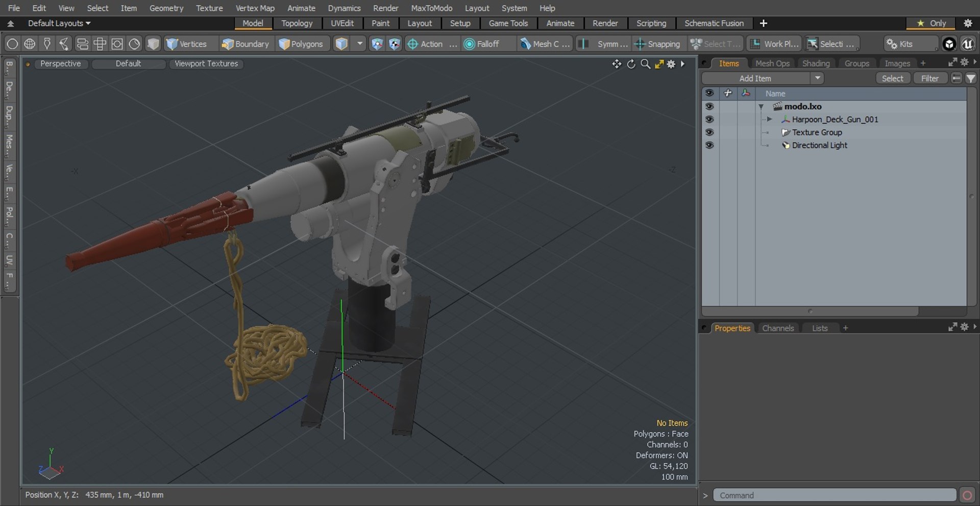Click the globe wireframe icon in toolbar
The image size is (980, 506).
(x=30, y=44)
